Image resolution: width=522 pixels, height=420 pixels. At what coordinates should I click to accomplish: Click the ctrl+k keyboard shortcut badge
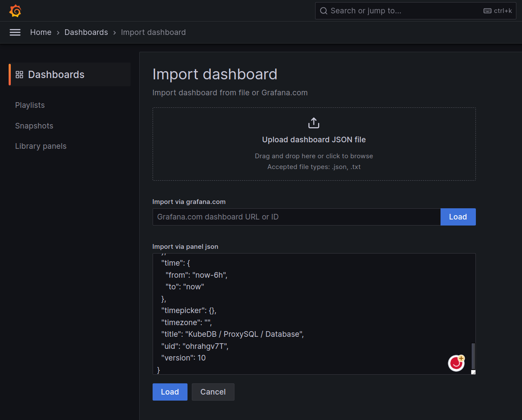coord(497,11)
